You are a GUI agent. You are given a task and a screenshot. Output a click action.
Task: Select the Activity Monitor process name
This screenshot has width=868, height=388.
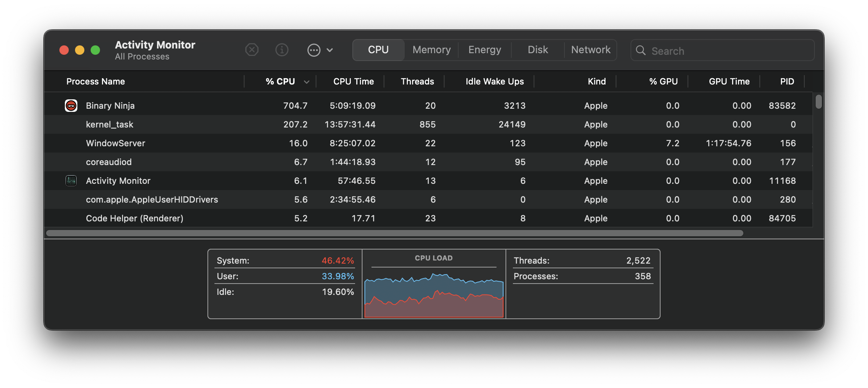[x=118, y=181]
